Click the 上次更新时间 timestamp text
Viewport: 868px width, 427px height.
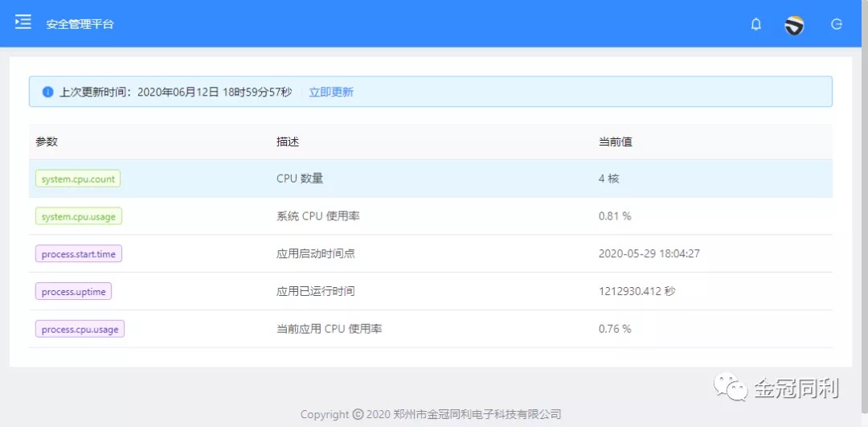175,92
